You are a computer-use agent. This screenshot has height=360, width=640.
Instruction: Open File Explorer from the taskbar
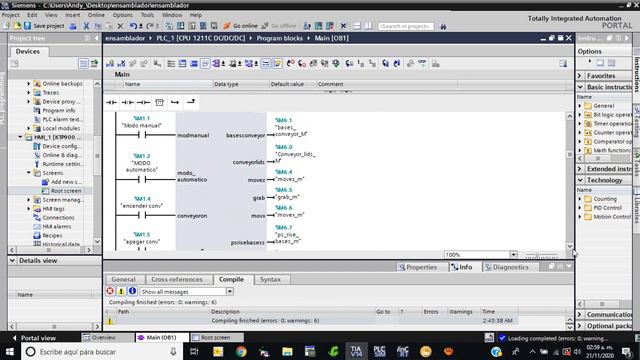click(287, 351)
